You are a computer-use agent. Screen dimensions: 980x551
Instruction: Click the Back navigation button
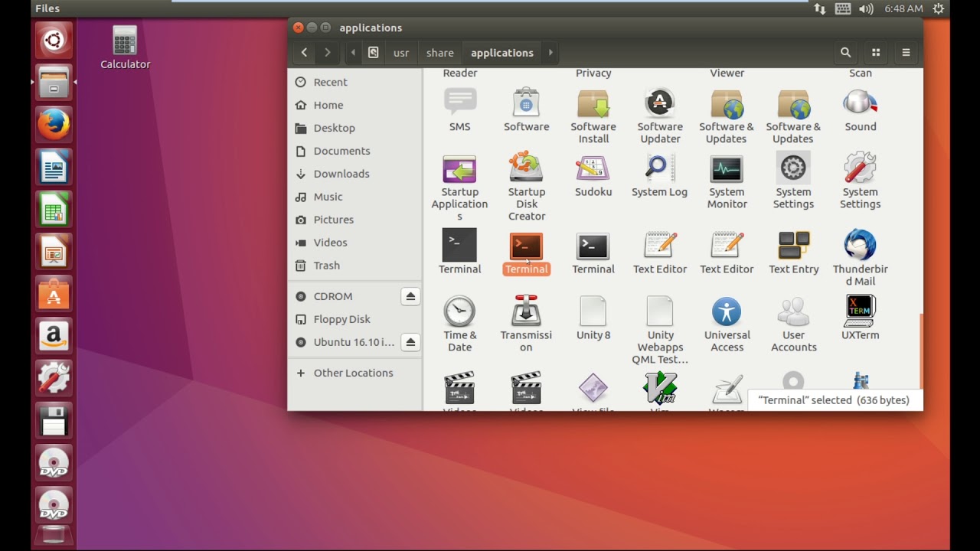[x=303, y=52]
